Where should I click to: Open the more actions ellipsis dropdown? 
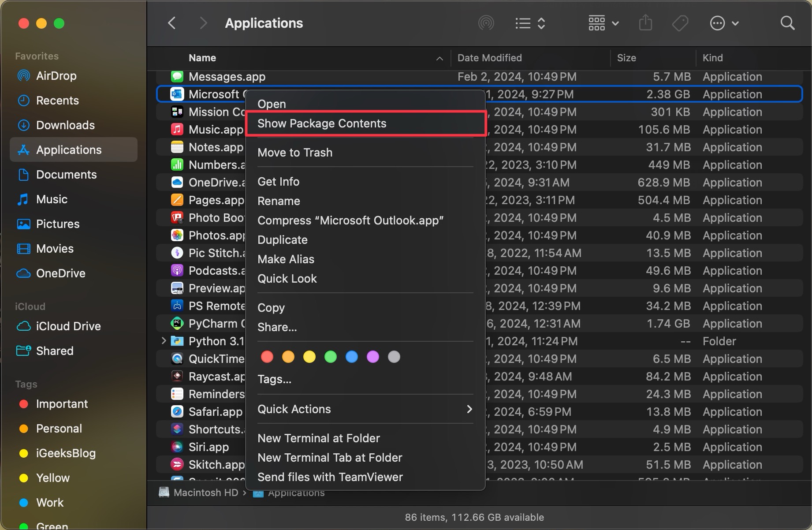coord(723,23)
